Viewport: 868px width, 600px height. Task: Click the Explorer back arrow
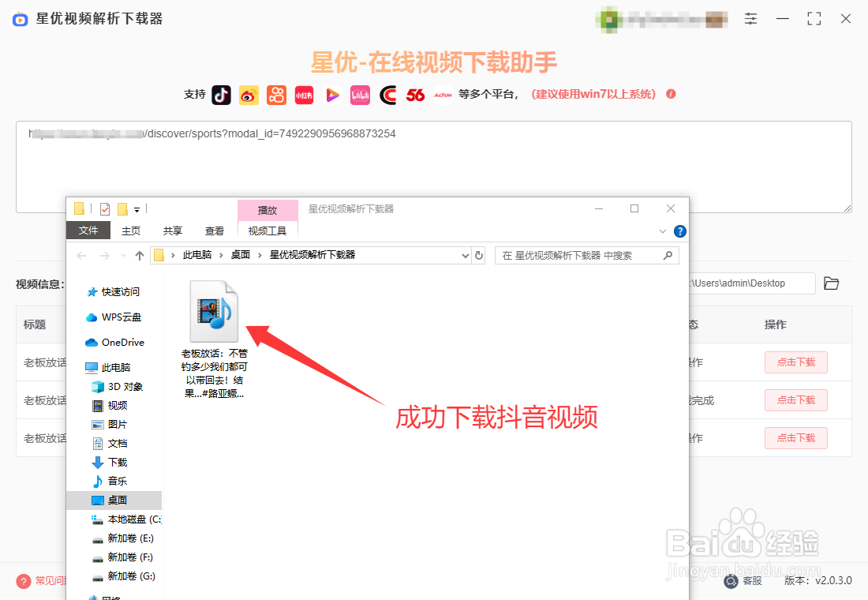click(82, 256)
